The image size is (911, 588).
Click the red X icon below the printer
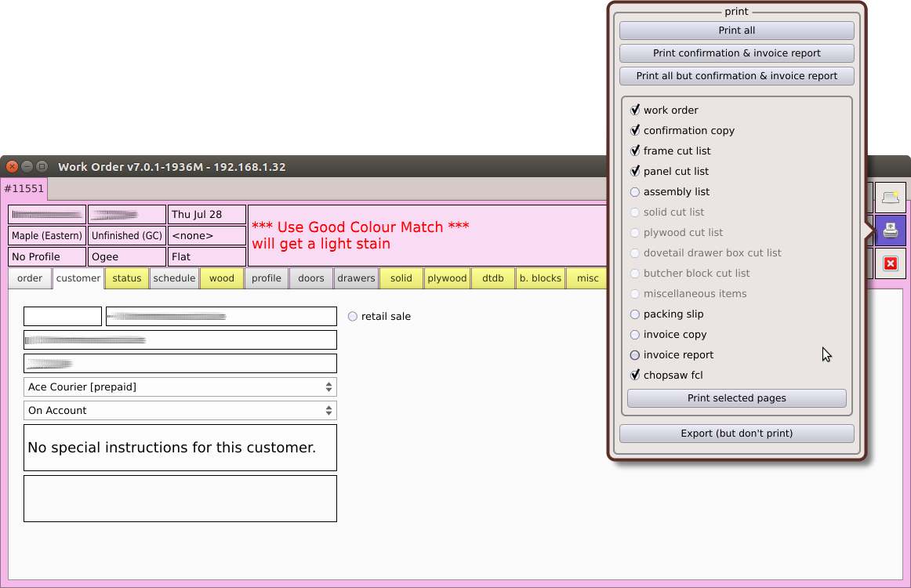tap(890, 263)
